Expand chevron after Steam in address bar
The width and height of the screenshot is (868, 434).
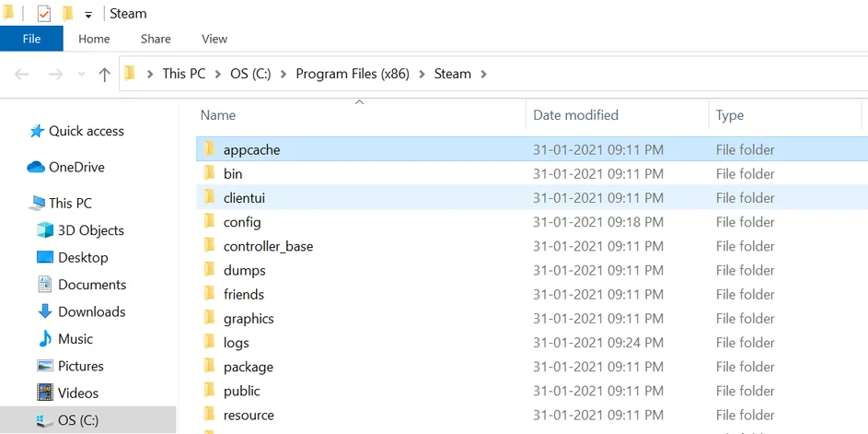pos(484,74)
